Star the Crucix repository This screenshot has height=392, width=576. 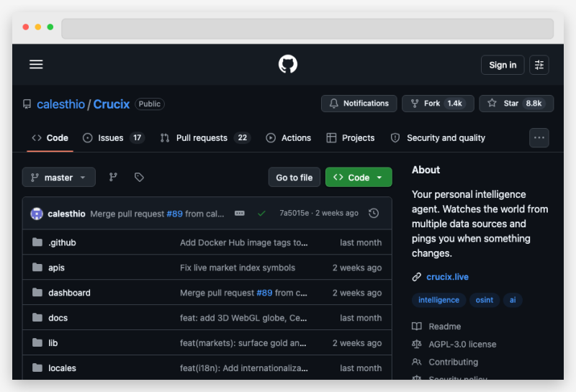click(x=516, y=104)
